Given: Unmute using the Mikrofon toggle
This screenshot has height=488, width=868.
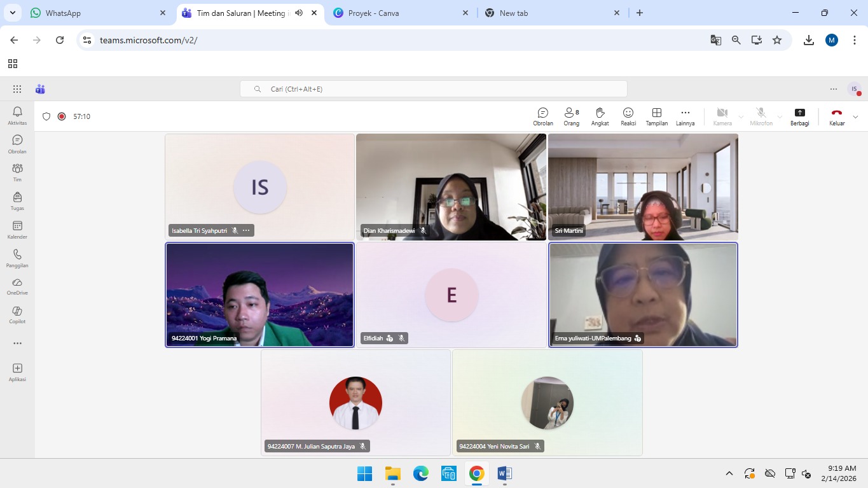Looking at the screenshot, I should coord(761,116).
